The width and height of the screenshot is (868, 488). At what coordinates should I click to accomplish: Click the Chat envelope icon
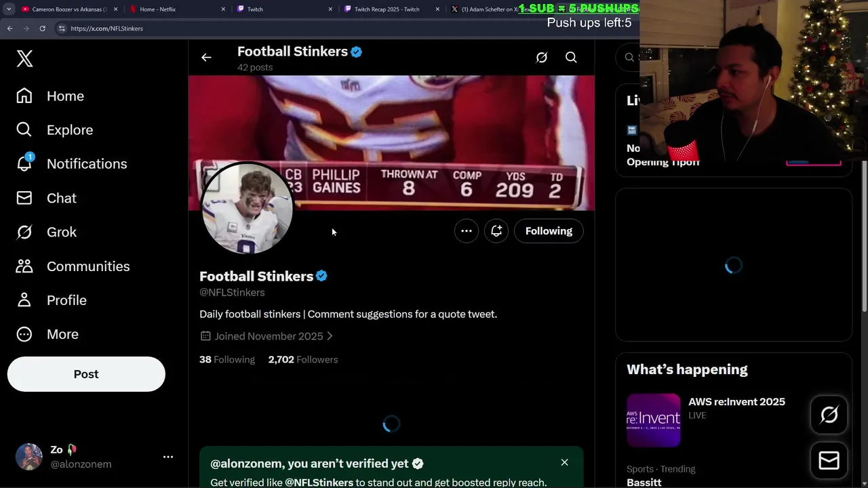click(x=24, y=198)
